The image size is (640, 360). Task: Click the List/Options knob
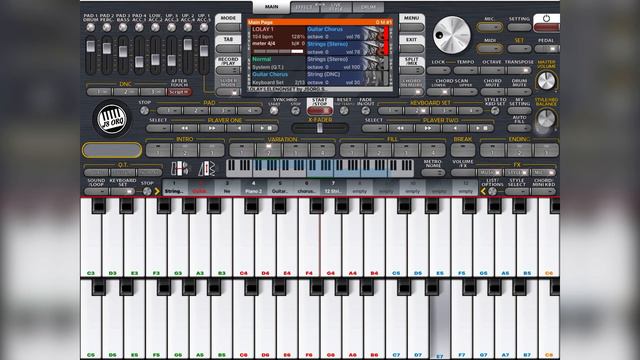[493, 191]
